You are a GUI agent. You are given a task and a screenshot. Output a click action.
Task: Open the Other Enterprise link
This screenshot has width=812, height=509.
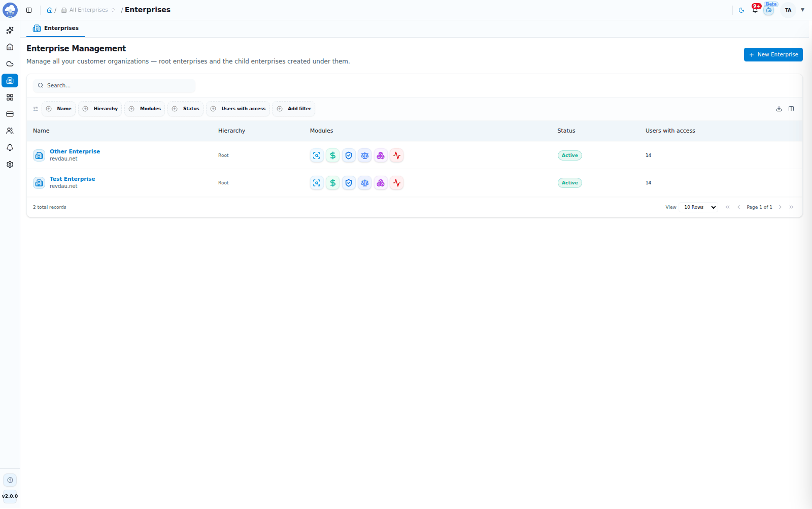75,151
